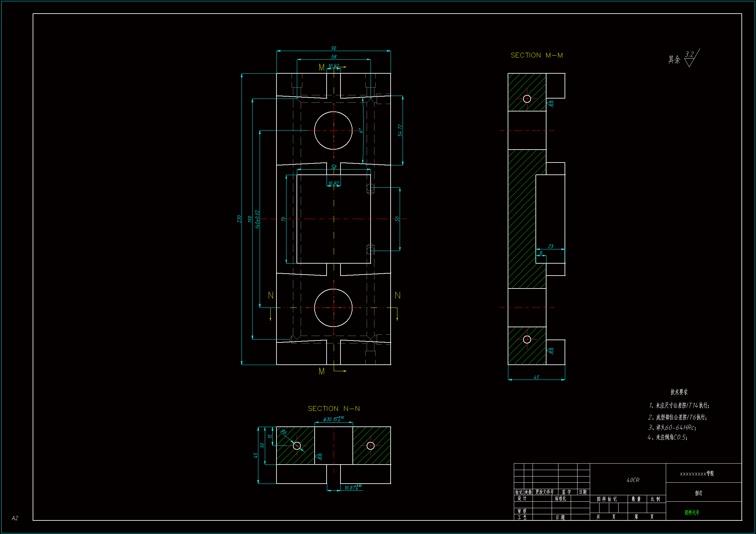Viewport: 756px width, 534px height.
Task: Click the SECTION N-N title label
Action: click(x=334, y=409)
